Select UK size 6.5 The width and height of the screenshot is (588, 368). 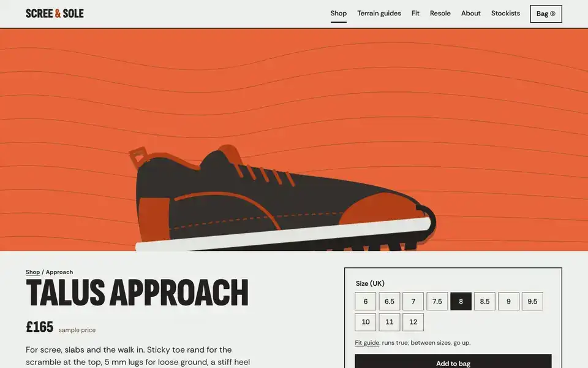(390, 301)
